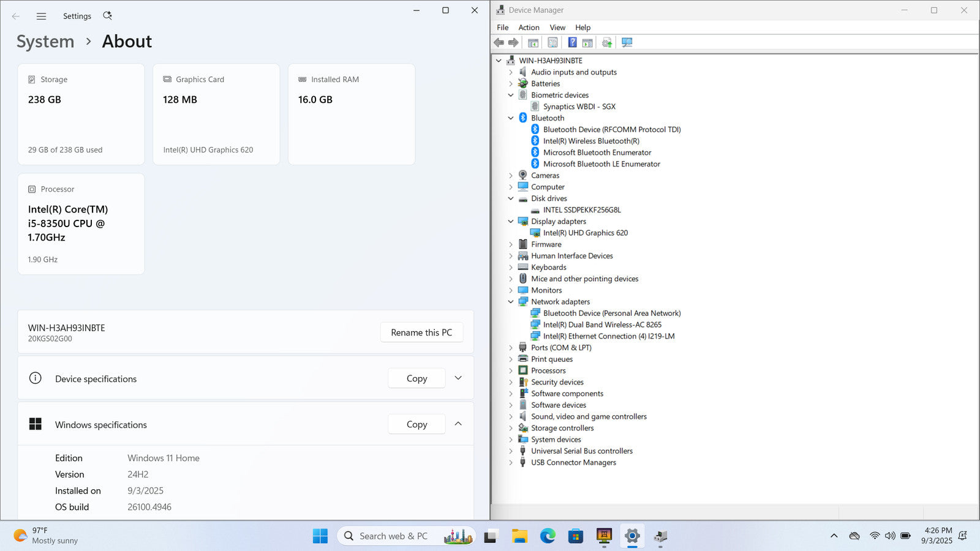This screenshot has width=980, height=551.
Task: Click blue Help question mark toolbar icon
Action: tap(572, 42)
